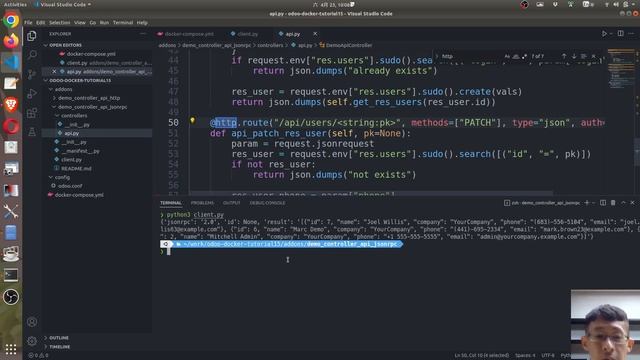Open the File menu
The image size is (640, 360).
point(28,22)
